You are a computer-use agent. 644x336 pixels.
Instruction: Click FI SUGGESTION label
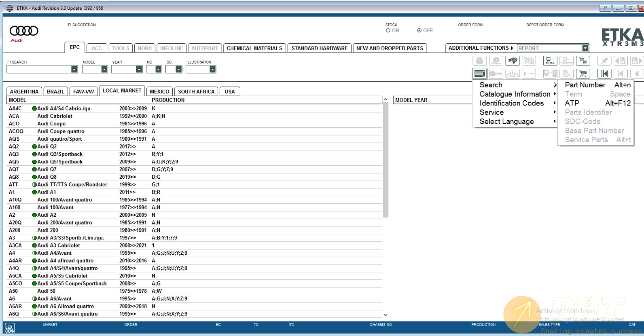click(82, 25)
